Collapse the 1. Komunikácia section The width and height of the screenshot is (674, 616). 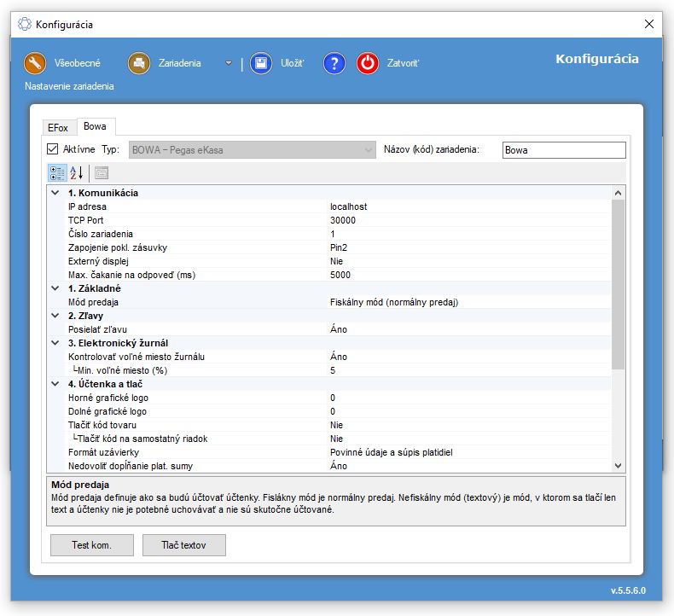point(55,193)
